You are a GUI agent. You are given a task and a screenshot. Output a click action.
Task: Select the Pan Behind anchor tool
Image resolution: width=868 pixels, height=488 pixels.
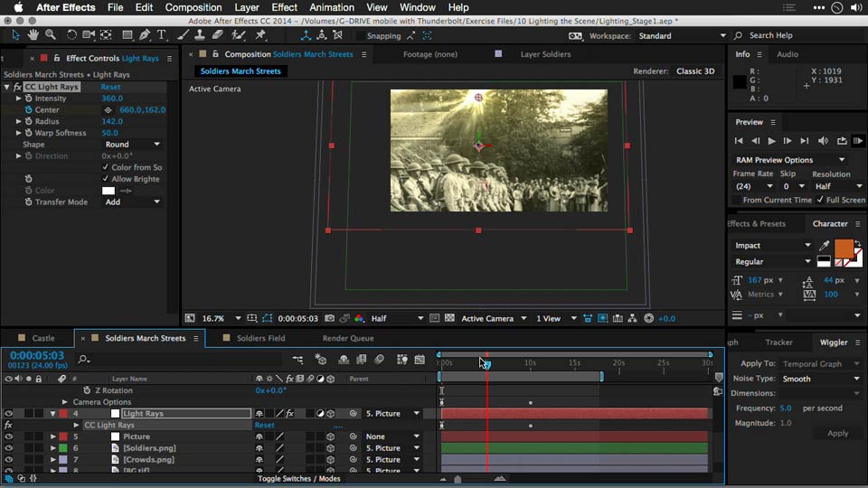coord(106,35)
